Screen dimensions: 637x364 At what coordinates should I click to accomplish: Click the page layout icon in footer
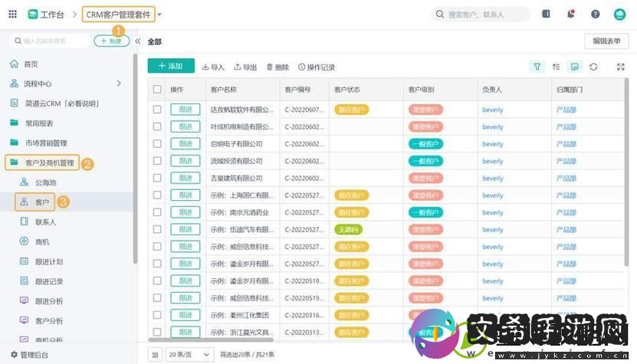[155, 355]
